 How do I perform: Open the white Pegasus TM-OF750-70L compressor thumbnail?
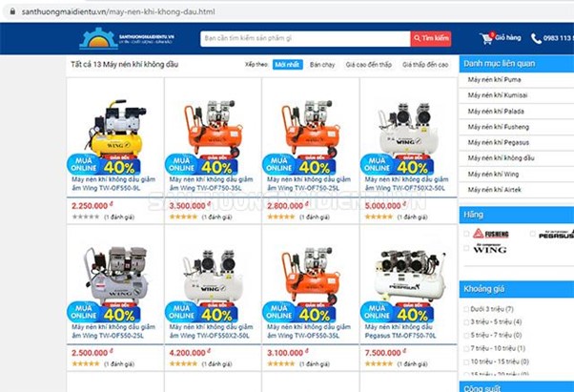409,275
